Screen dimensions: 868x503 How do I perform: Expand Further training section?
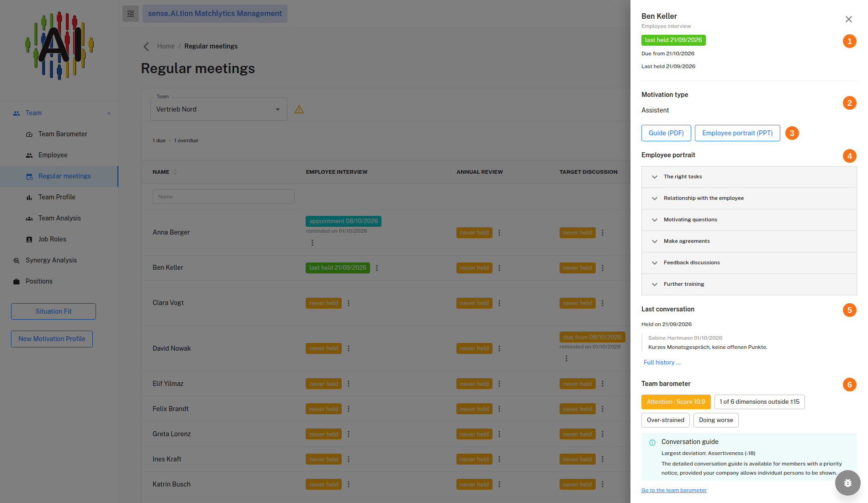click(x=749, y=284)
